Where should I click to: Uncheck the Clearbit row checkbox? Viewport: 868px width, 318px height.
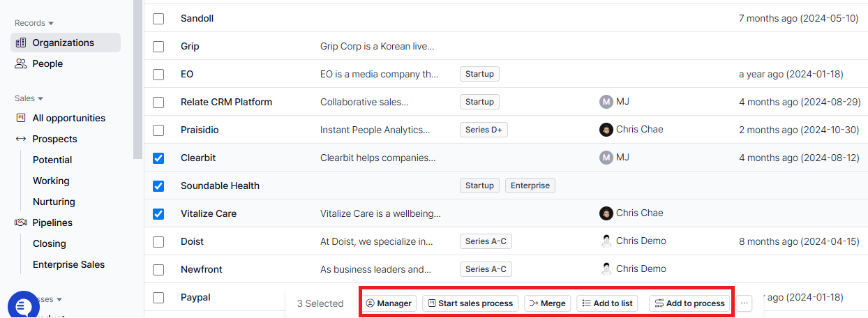(158, 158)
